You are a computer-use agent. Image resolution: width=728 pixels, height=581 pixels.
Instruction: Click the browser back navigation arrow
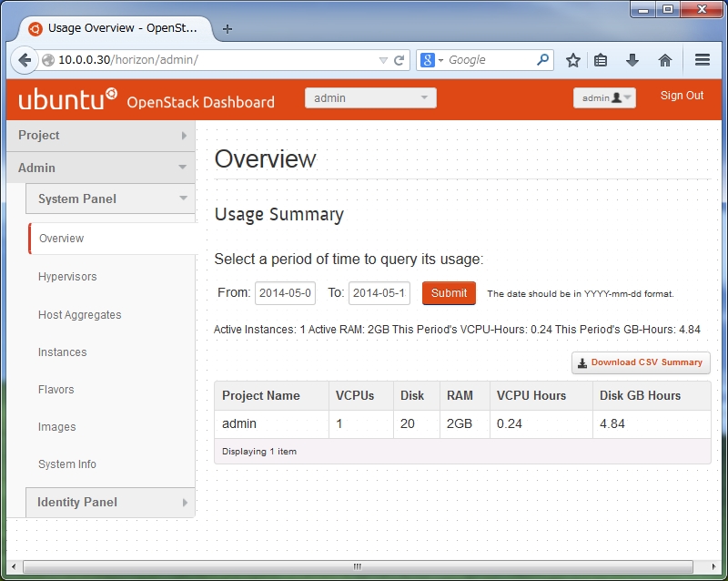click(x=25, y=60)
